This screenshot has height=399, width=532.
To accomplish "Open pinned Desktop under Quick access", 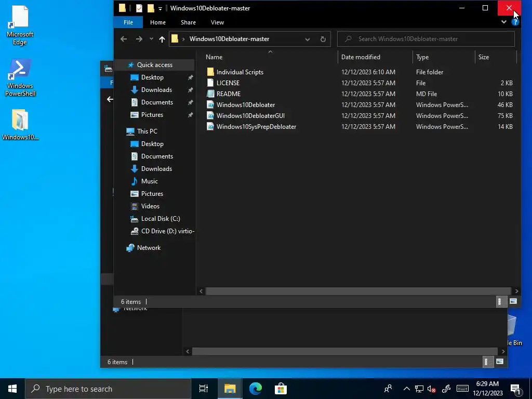I will click(152, 77).
